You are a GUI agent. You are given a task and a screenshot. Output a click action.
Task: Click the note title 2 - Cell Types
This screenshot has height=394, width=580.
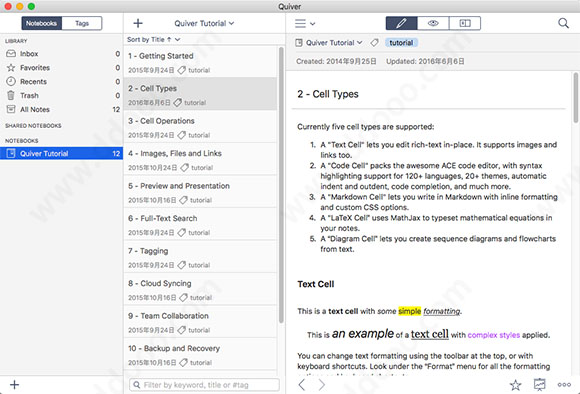[x=328, y=94]
